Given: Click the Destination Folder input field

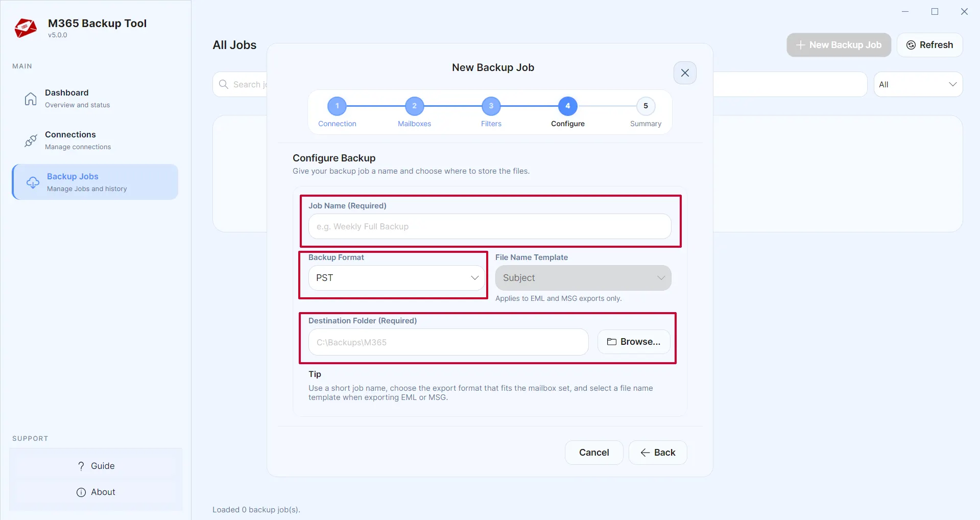Looking at the screenshot, I should coord(448,342).
